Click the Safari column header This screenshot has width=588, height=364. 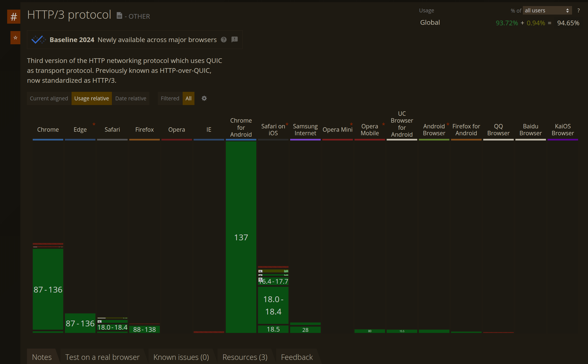click(x=112, y=129)
